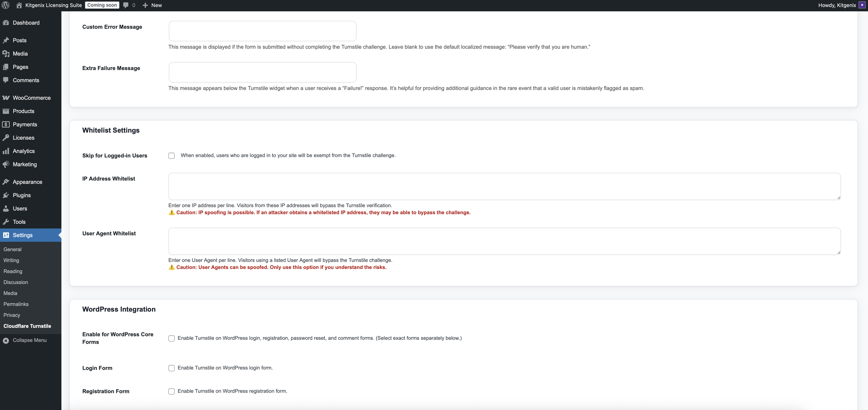The width and height of the screenshot is (868, 410).
Task: Open Permalinks settings submenu
Action: click(x=16, y=304)
